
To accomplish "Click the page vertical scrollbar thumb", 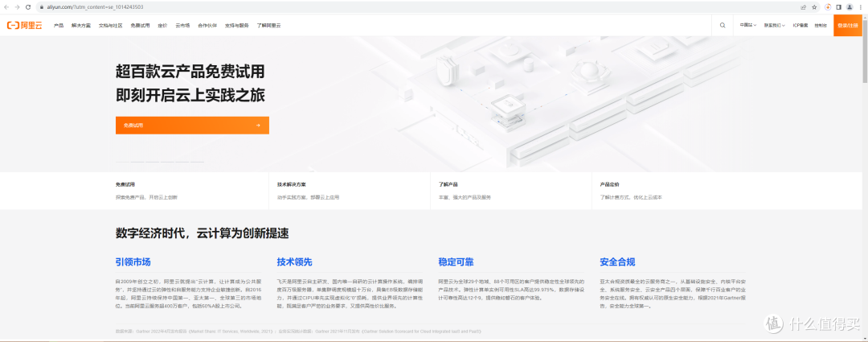I will tap(865, 50).
